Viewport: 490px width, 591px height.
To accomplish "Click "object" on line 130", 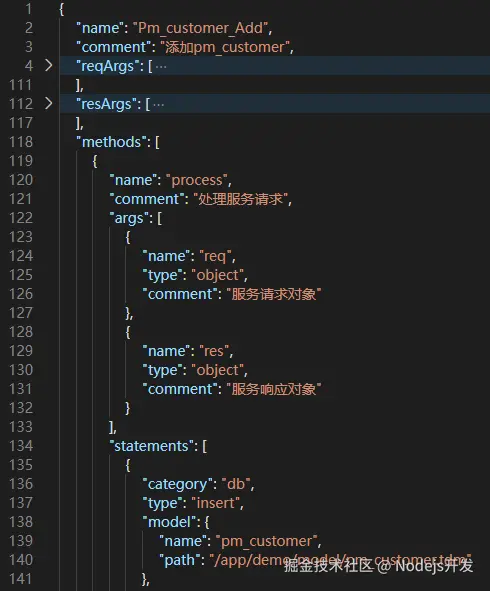I will click(x=217, y=370).
